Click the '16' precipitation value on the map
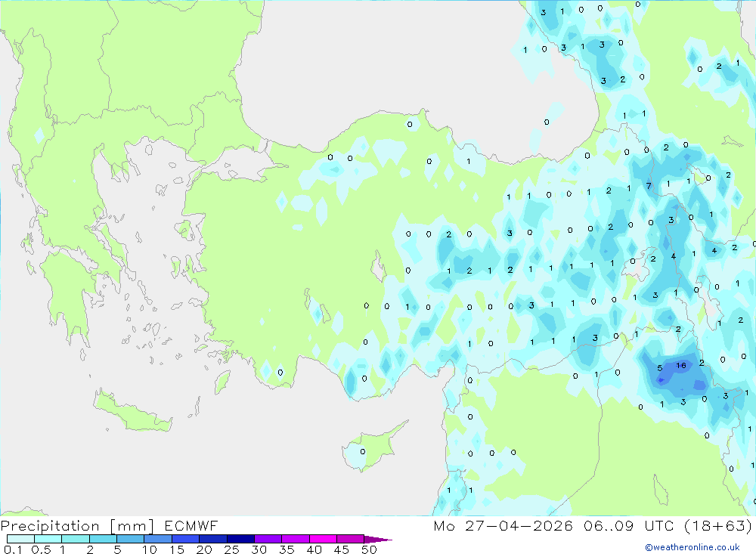The image size is (756, 554). pos(681,366)
